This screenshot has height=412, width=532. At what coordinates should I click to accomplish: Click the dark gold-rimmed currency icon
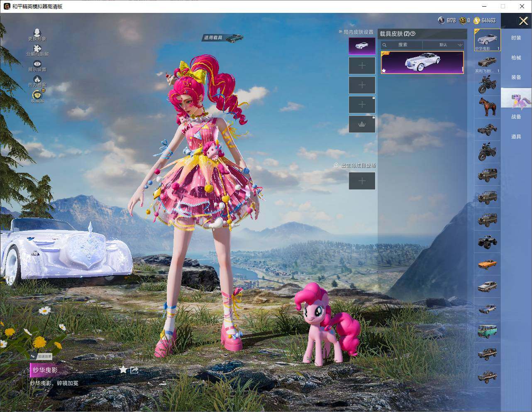click(463, 20)
